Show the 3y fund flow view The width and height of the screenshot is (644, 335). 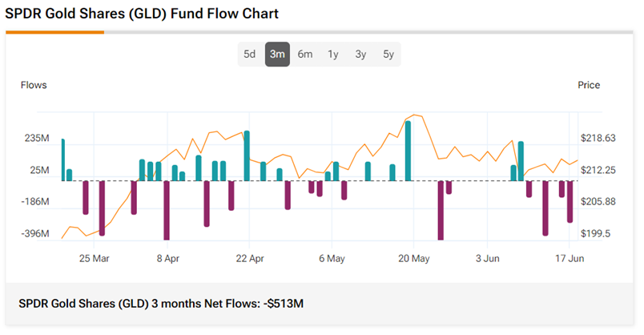point(360,54)
